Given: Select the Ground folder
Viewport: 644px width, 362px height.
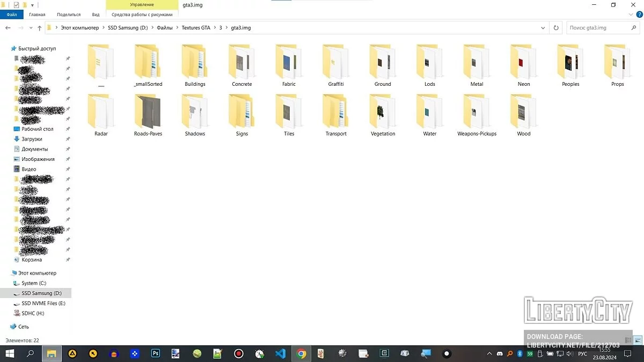Looking at the screenshot, I should point(383,66).
